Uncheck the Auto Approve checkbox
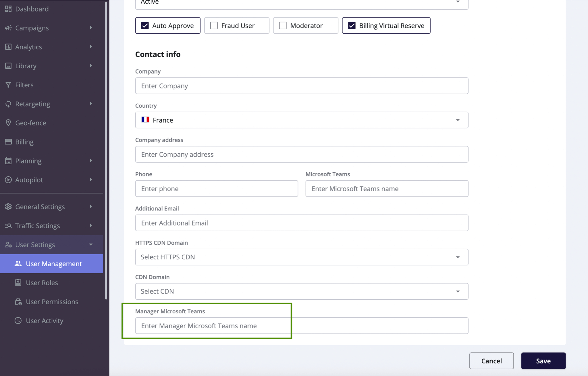Image resolution: width=588 pixels, height=376 pixels. (145, 25)
